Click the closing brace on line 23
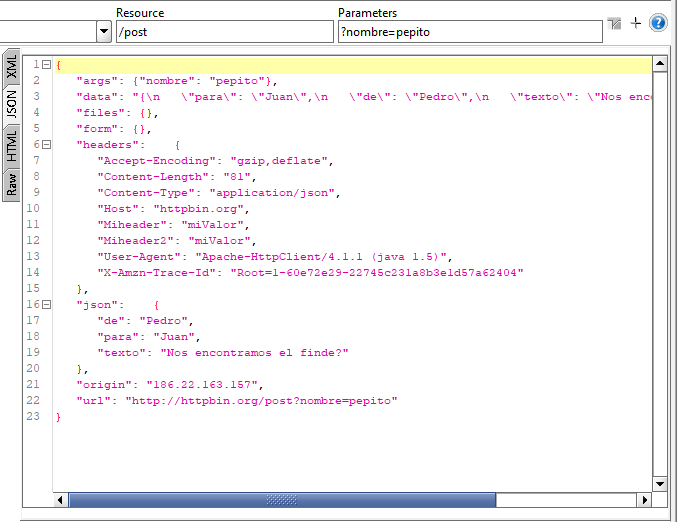The image size is (679, 522). pos(58,417)
